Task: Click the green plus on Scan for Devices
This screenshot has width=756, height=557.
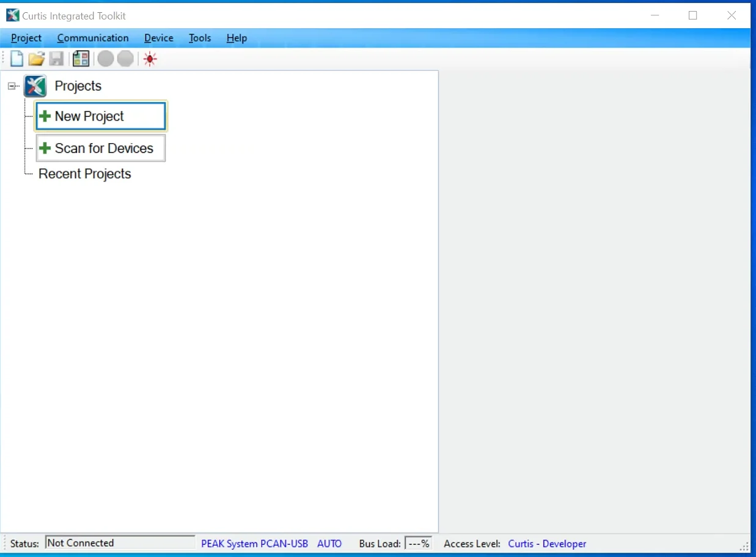Action: pyautogui.click(x=45, y=148)
